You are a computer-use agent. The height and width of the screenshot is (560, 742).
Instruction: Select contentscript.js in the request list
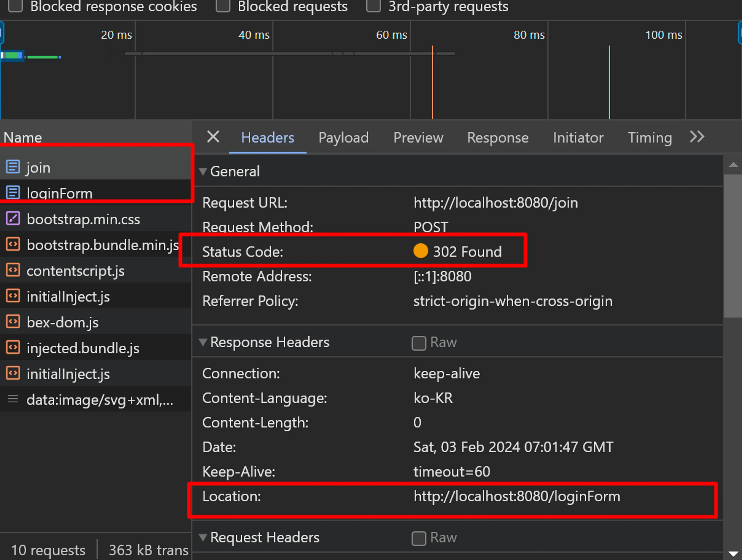pyautogui.click(x=96, y=270)
